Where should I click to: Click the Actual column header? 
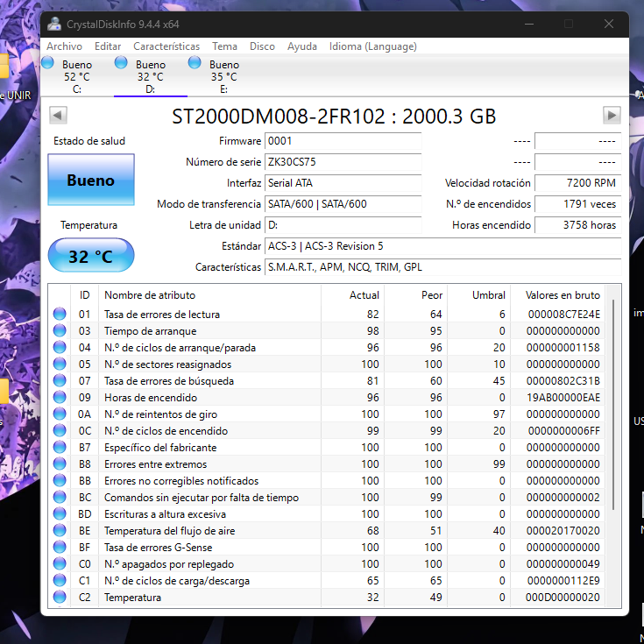point(352,295)
